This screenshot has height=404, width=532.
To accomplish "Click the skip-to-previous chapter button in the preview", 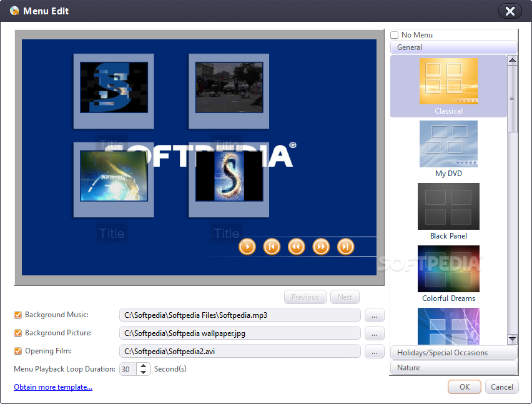I will 272,247.
